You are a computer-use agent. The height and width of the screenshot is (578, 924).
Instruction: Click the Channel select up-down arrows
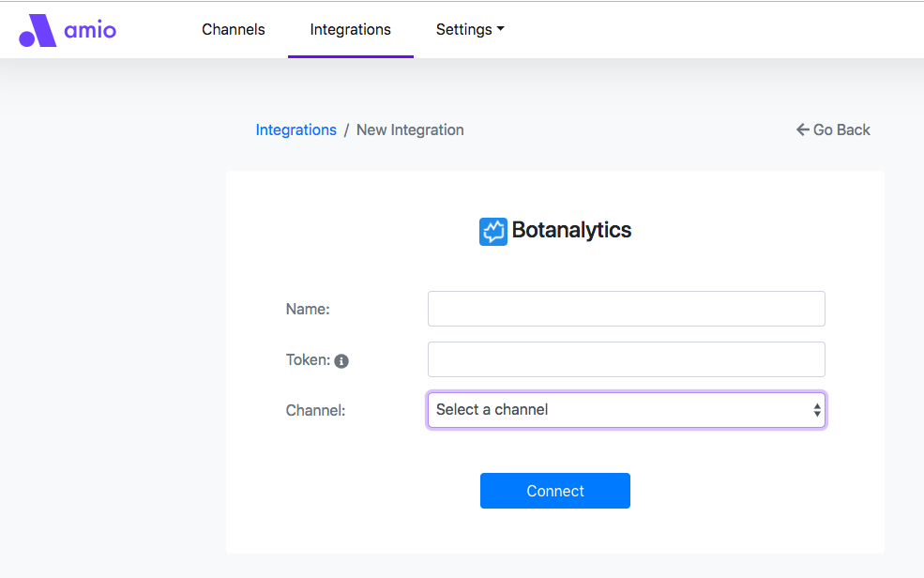coord(817,410)
